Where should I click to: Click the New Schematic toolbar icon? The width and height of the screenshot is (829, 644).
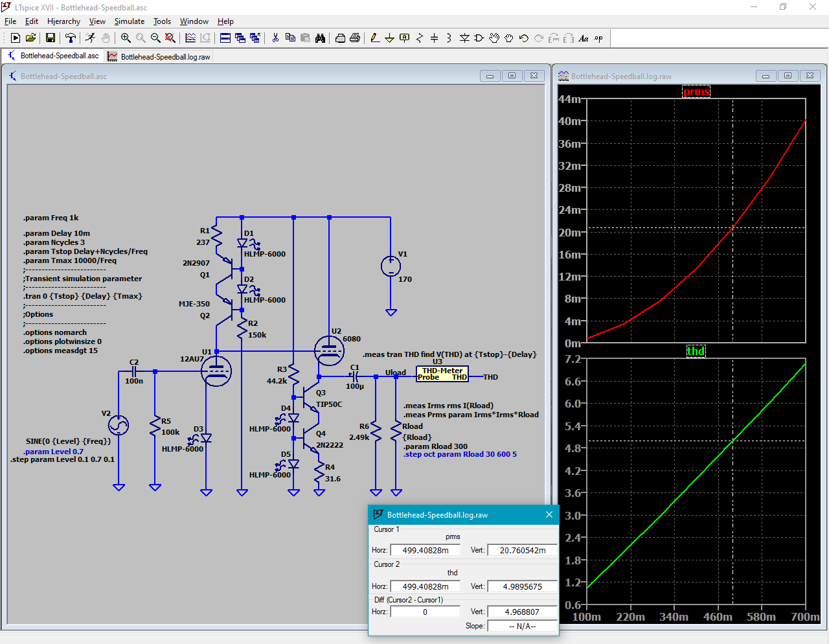(16, 38)
